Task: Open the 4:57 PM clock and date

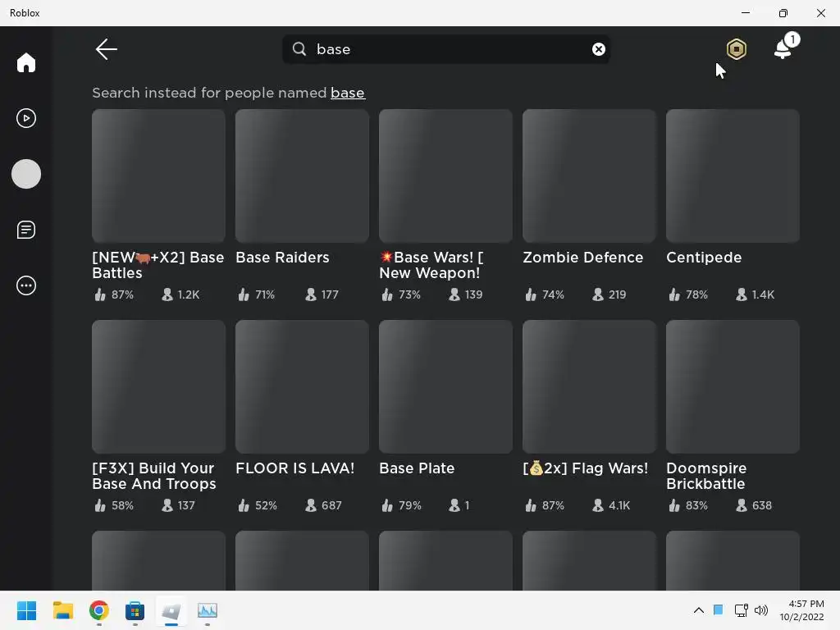Action: pyautogui.click(x=802, y=610)
